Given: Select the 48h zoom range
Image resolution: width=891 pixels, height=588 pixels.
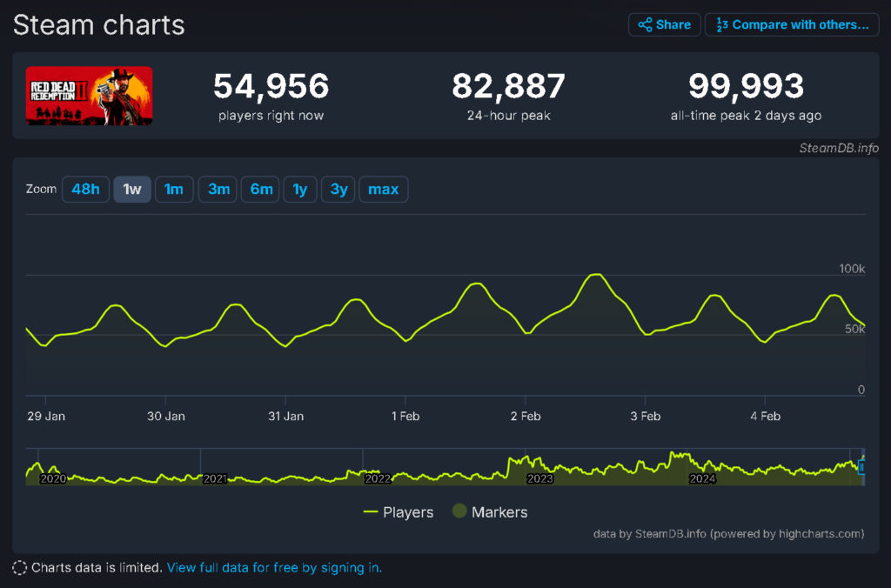Looking at the screenshot, I should coord(85,189).
